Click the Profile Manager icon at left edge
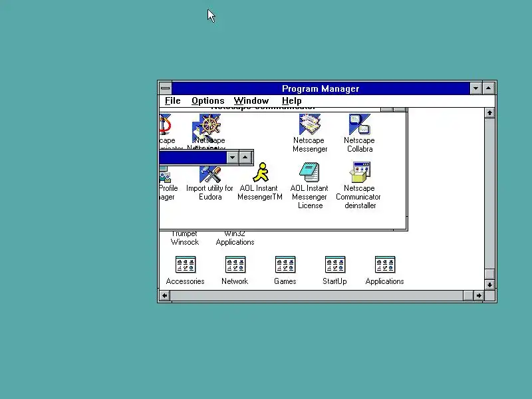 164,174
